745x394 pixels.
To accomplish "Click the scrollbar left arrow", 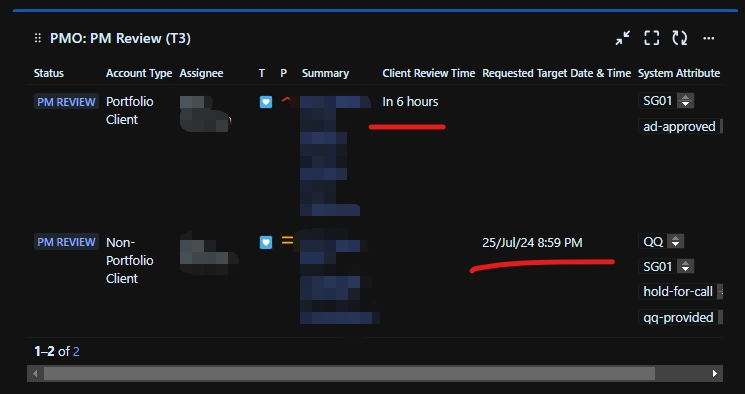I will pos(35,374).
